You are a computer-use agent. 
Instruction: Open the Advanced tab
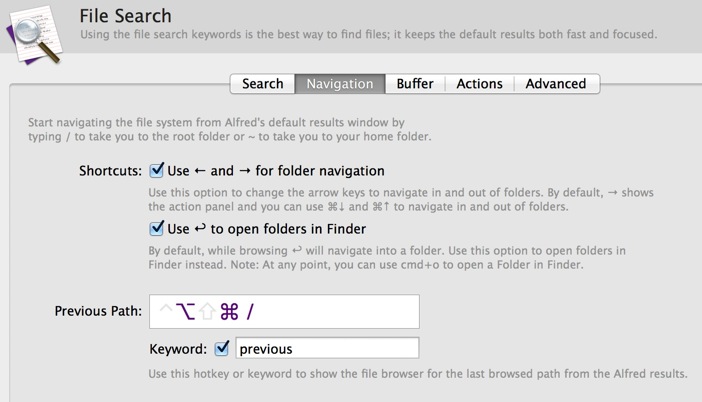pyautogui.click(x=556, y=84)
